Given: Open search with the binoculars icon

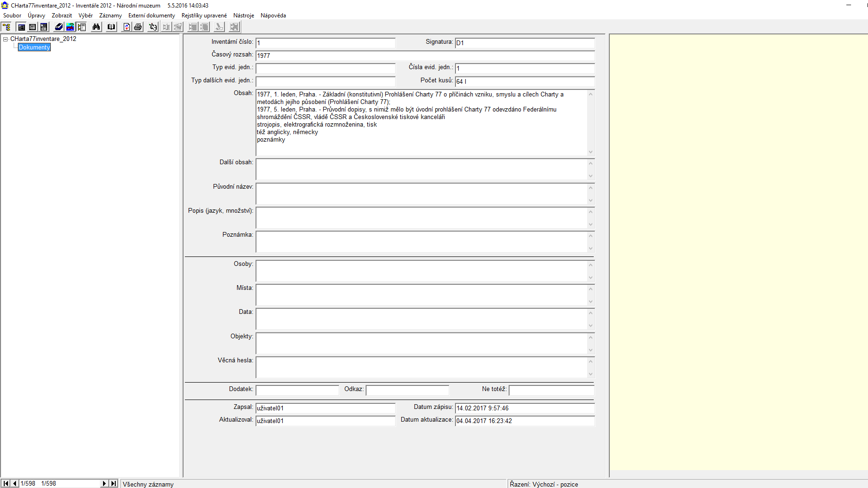Looking at the screenshot, I should [96, 27].
